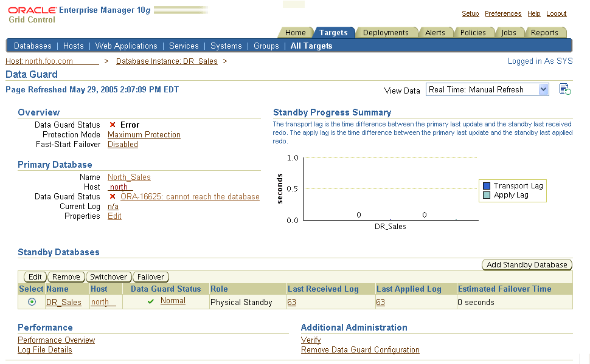Image resolution: width=590 pixels, height=364 pixels.
Task: Click the Last Received Log value 63
Action: [291, 302]
